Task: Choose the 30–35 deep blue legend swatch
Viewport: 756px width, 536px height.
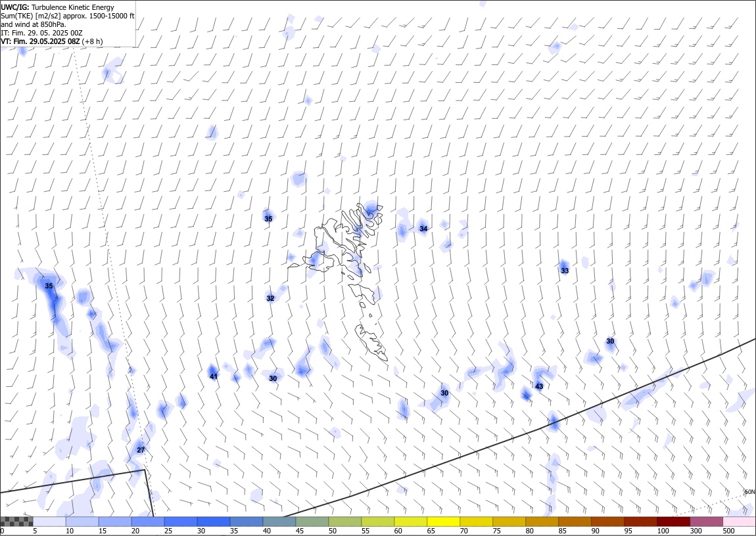Action: point(214,522)
